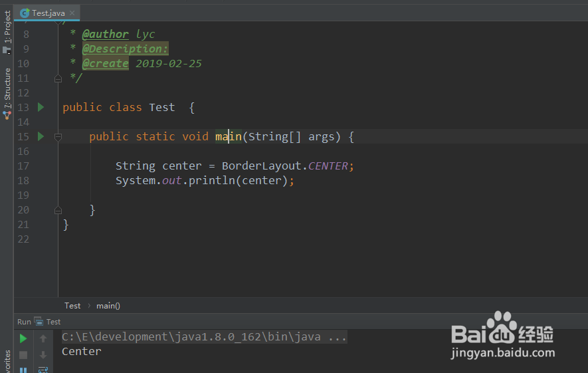Click line number 22 in the gutter
Viewport: 588px width, 373px height.
23,239
